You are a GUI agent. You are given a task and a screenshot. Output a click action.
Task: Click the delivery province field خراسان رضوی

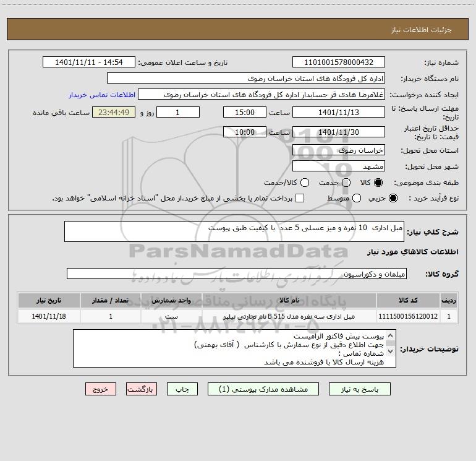[x=339, y=150]
